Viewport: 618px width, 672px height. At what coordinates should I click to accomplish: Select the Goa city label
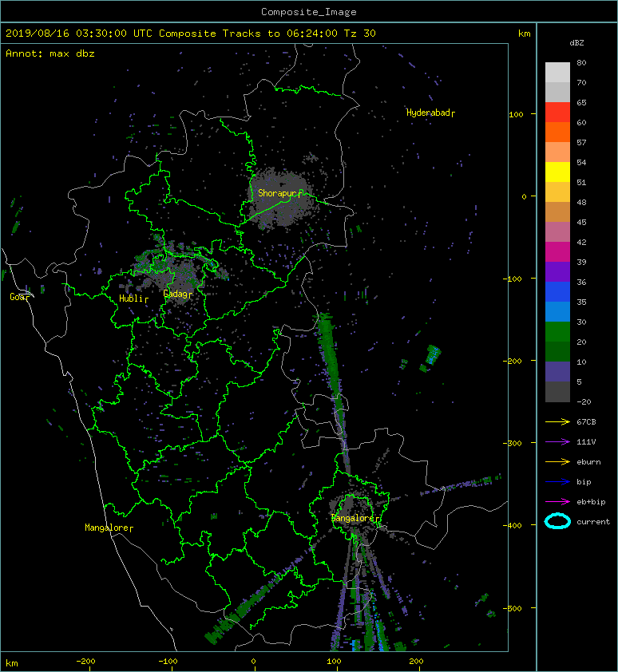(20, 297)
